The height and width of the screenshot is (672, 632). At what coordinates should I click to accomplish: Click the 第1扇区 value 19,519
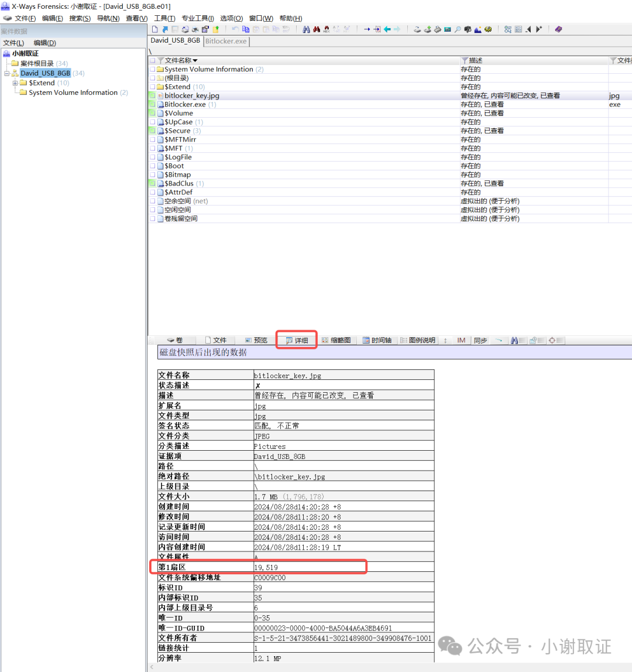[266, 567]
